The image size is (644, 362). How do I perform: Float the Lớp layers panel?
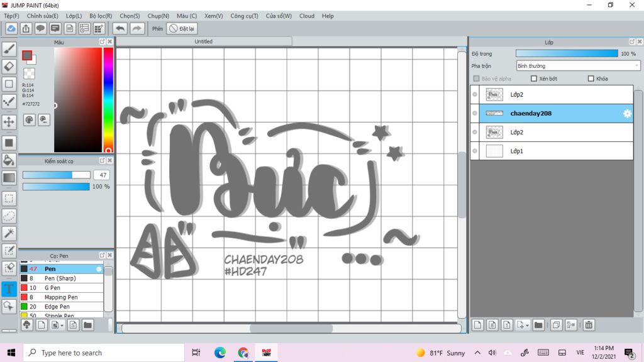tap(632, 42)
